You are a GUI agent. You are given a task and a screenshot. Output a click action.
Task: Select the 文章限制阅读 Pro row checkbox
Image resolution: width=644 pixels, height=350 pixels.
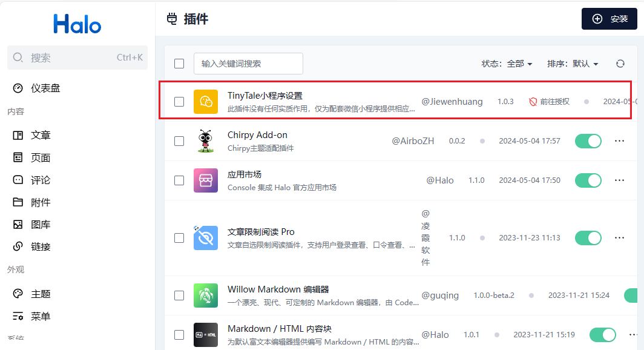click(179, 238)
